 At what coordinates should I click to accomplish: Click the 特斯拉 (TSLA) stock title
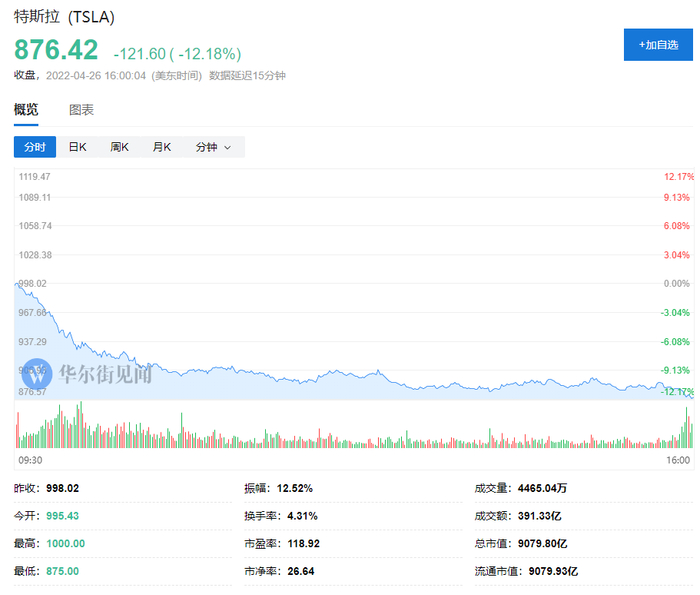[x=64, y=17]
